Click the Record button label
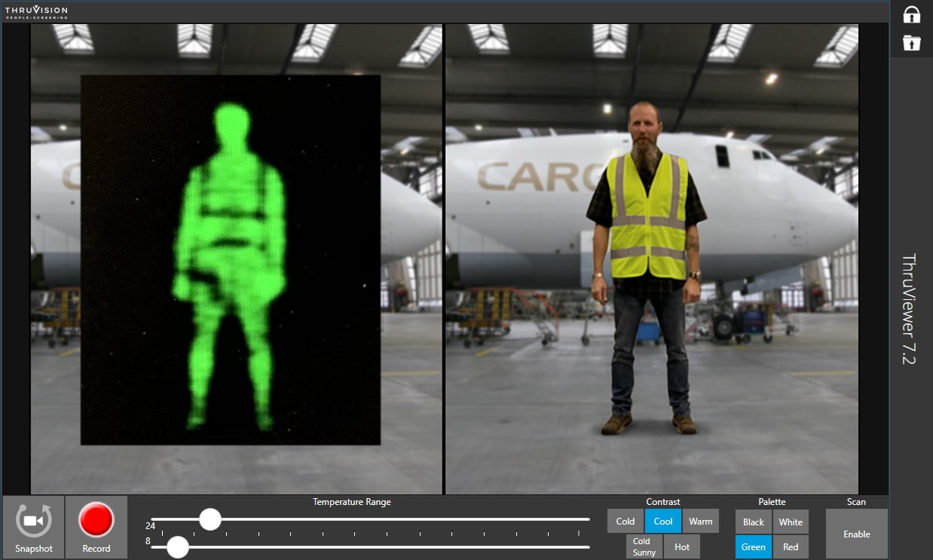 96,549
